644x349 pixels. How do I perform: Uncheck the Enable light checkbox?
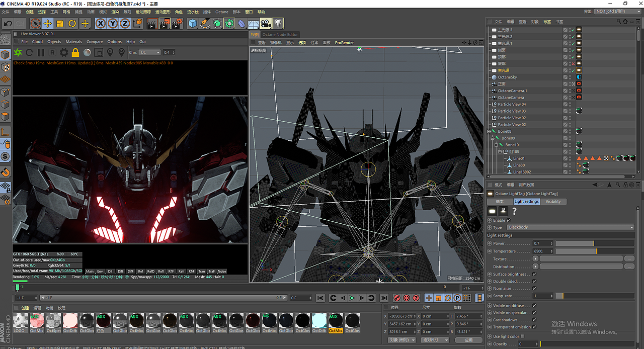509,220
